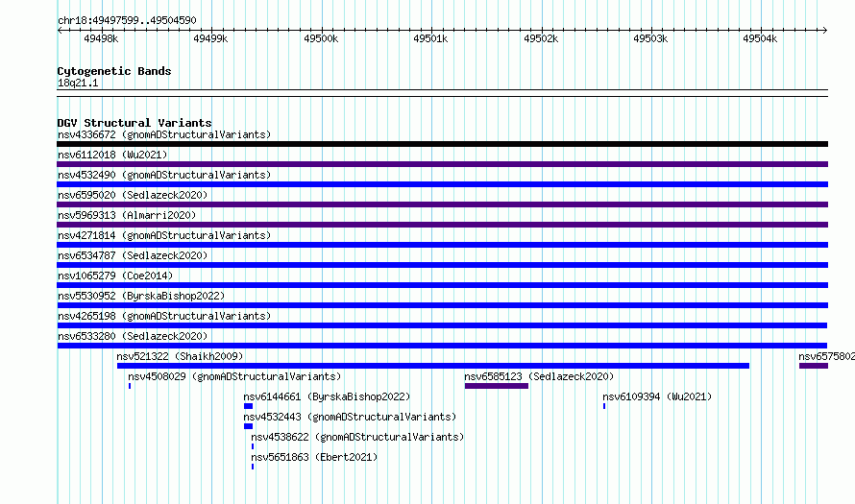Open nsv6534787 (Sedlazeck2020) label

point(133,255)
